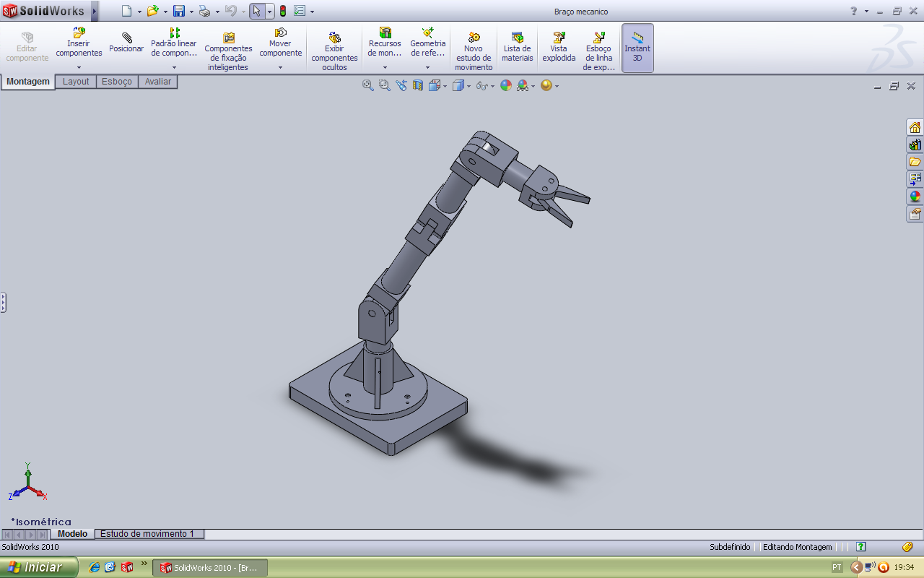The image size is (924, 578).
Task: Click Vista explodida tool
Action: (x=559, y=47)
